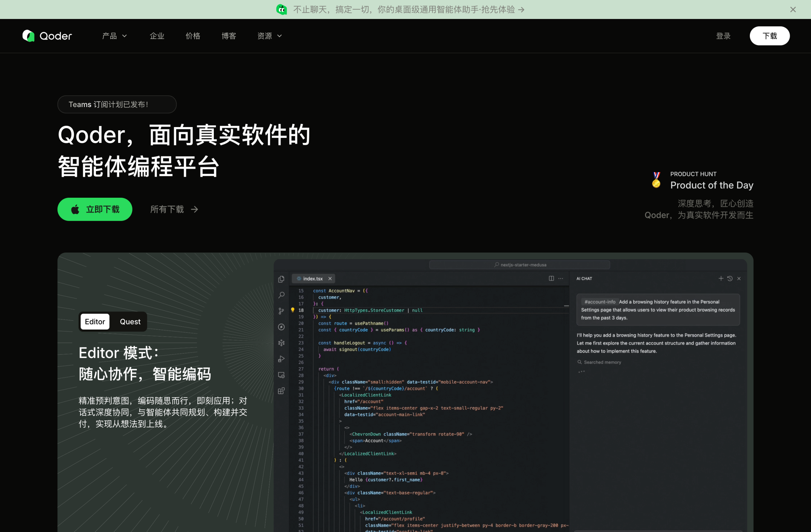This screenshot has height=532, width=811.
Task: Click the Search magnifier icon in editor sidebar
Action: (281, 295)
